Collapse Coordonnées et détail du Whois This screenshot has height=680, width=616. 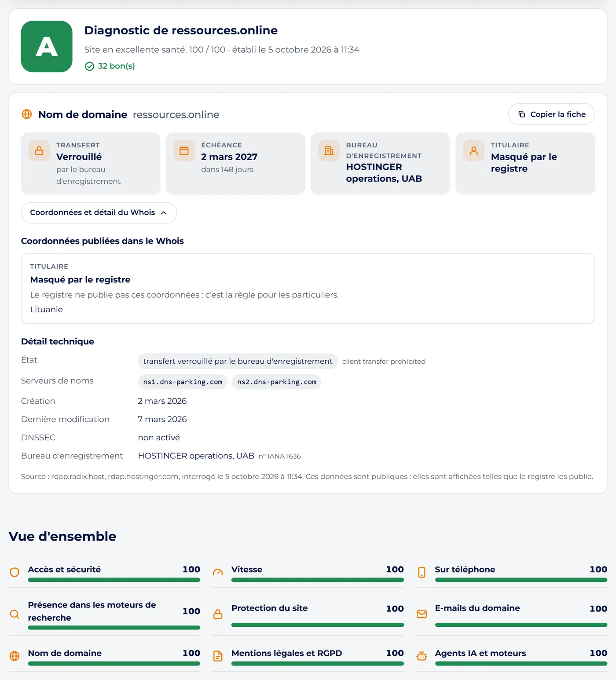[99, 213]
